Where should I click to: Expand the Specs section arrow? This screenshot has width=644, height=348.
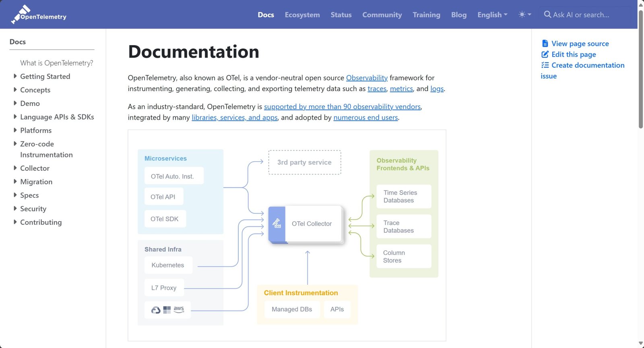coord(15,195)
